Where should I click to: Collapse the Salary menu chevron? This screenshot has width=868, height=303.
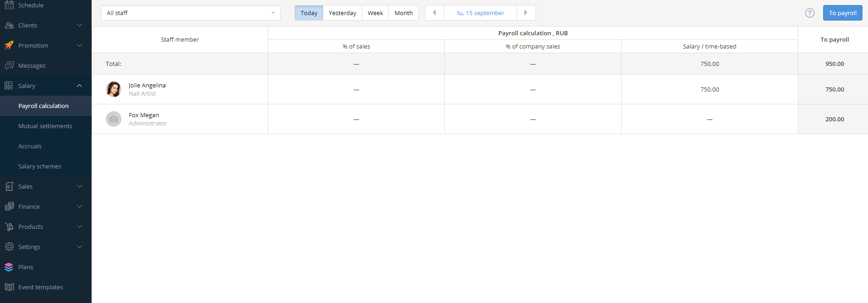pyautogui.click(x=80, y=86)
